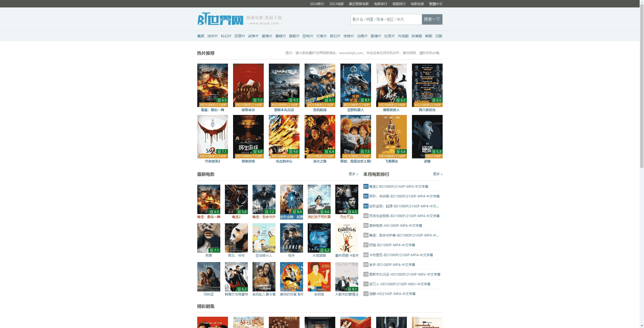Focus the movie search input field
This screenshot has width=644, height=328.
coord(386,19)
